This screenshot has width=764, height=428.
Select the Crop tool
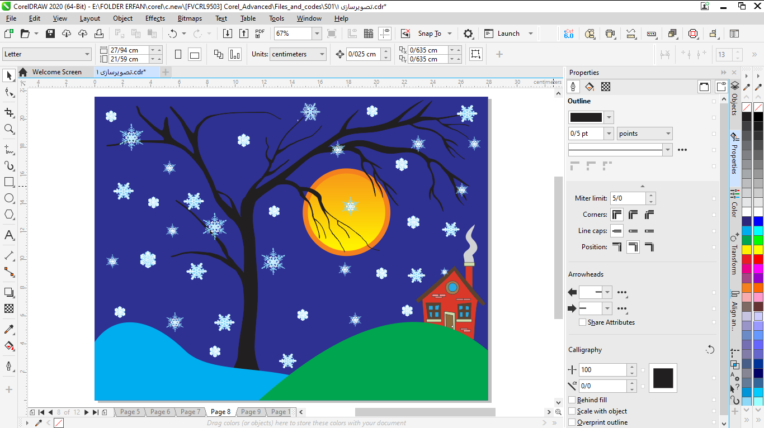tap(9, 113)
